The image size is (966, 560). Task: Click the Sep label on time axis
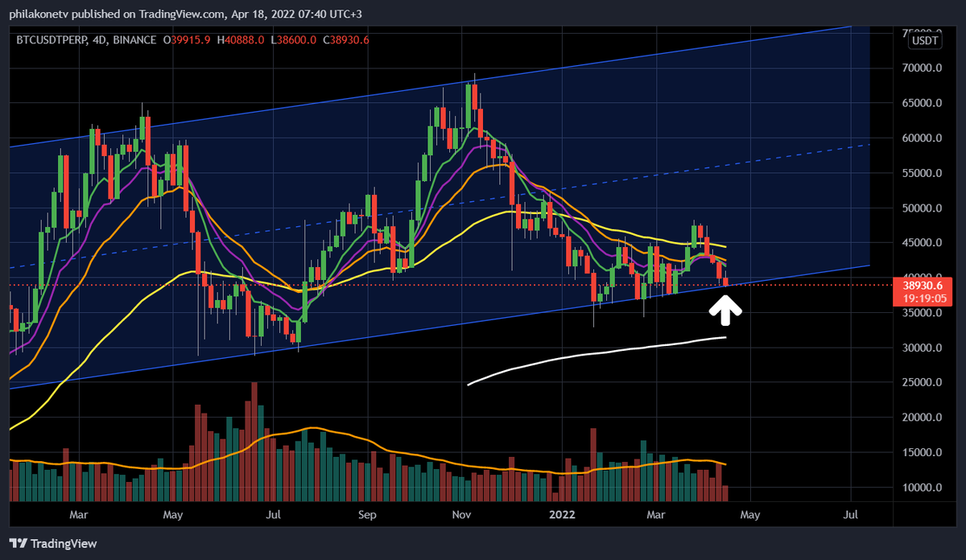coord(367,514)
